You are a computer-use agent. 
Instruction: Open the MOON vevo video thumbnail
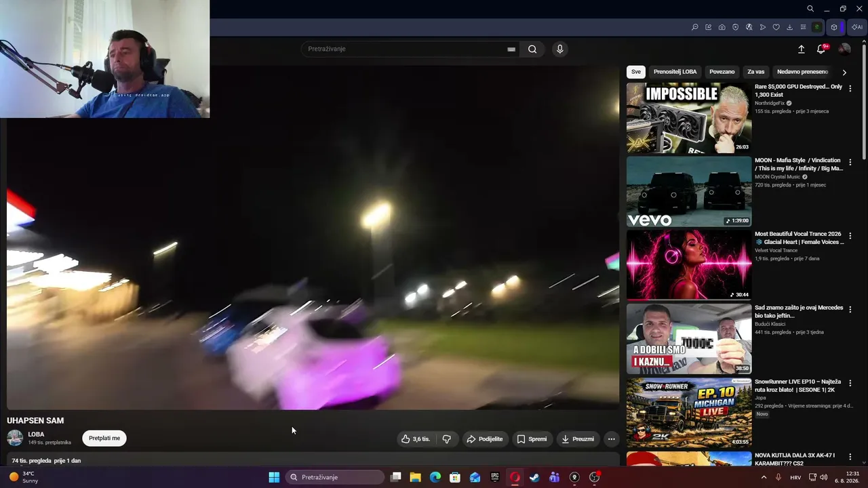coord(689,192)
